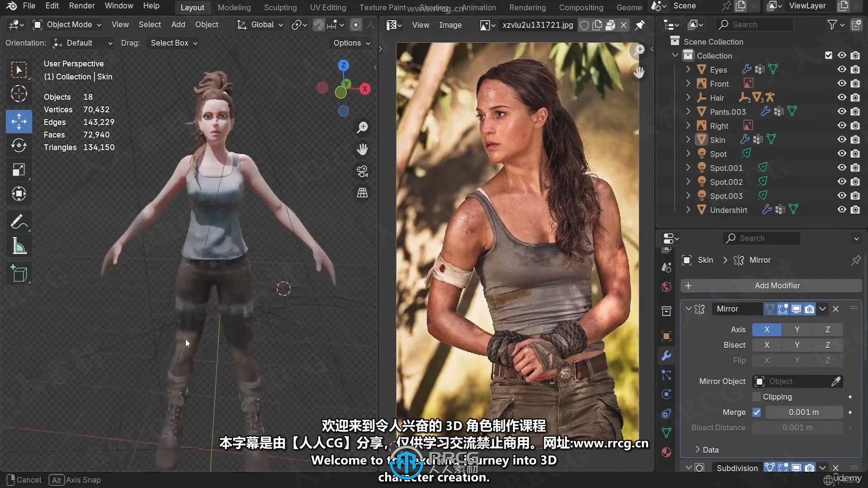Open the Orientation Default dropdown
The image size is (868, 488).
[x=83, y=43]
